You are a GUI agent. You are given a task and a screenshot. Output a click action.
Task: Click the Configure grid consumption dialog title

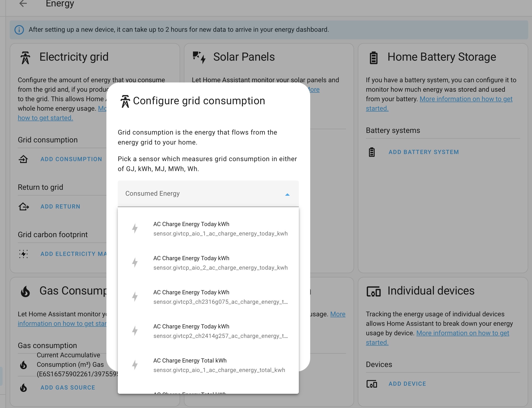tap(199, 101)
